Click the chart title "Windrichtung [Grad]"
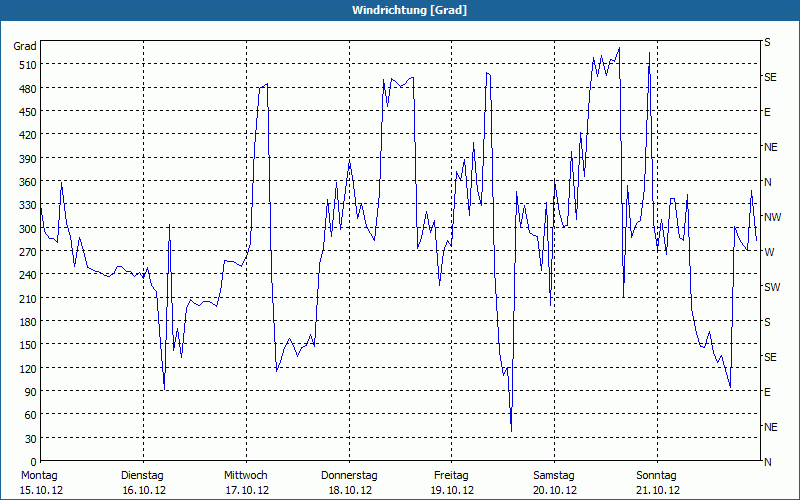This screenshot has height=500, width=800. 409,10
